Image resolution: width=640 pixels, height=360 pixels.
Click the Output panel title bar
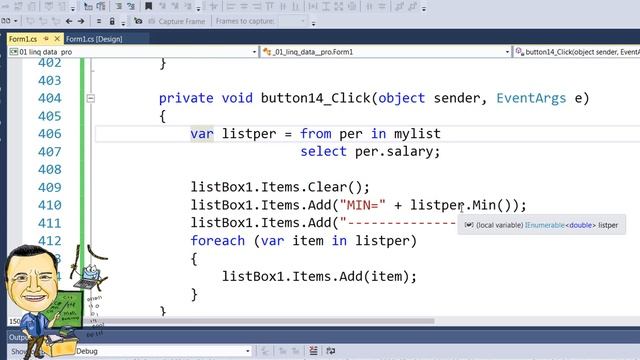323,337
